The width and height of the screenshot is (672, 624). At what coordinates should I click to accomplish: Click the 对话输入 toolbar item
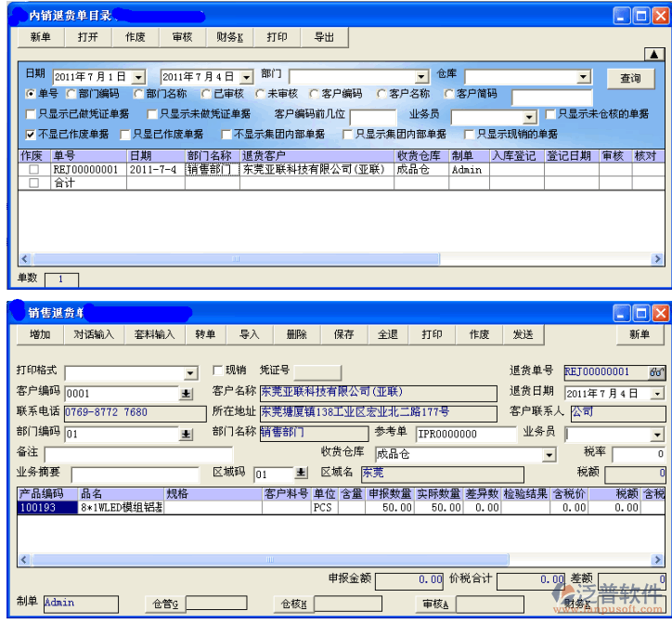point(95,334)
